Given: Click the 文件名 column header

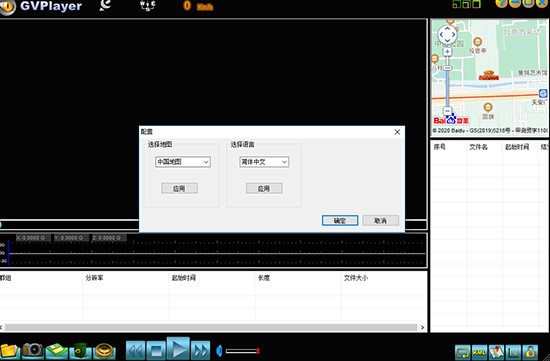Looking at the screenshot, I should pos(478,147).
